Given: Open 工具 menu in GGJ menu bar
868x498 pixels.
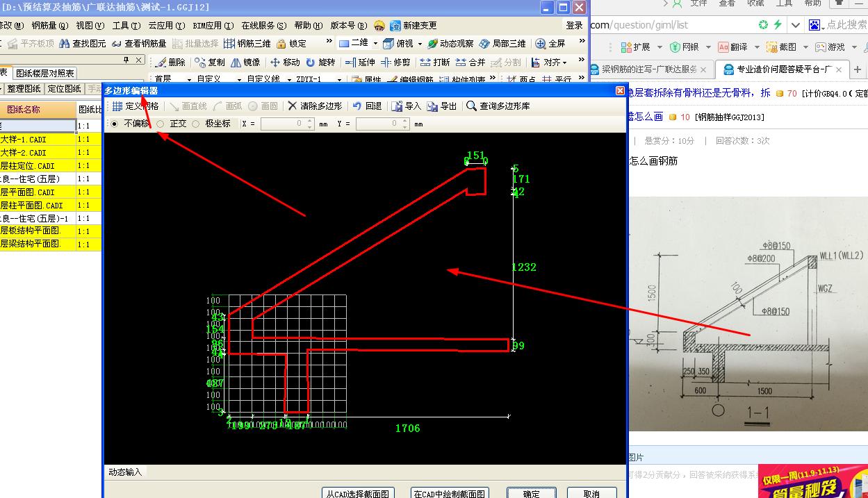Looking at the screenshot, I should point(126,25).
